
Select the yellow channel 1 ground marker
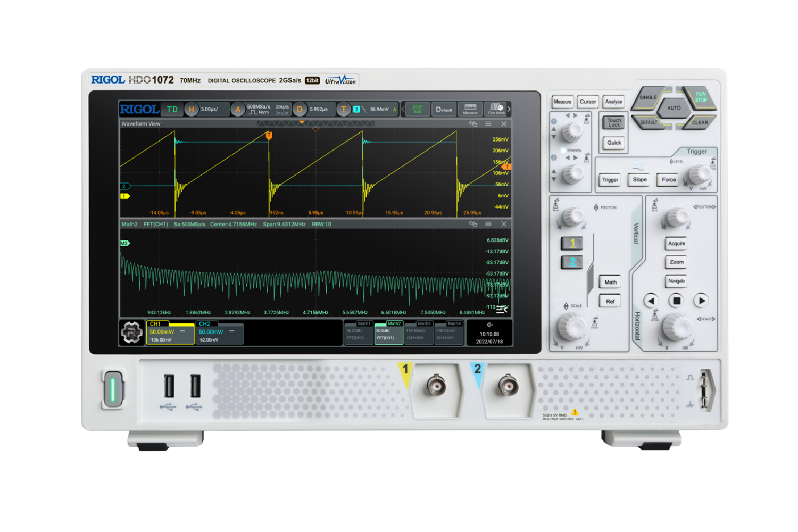[125, 196]
